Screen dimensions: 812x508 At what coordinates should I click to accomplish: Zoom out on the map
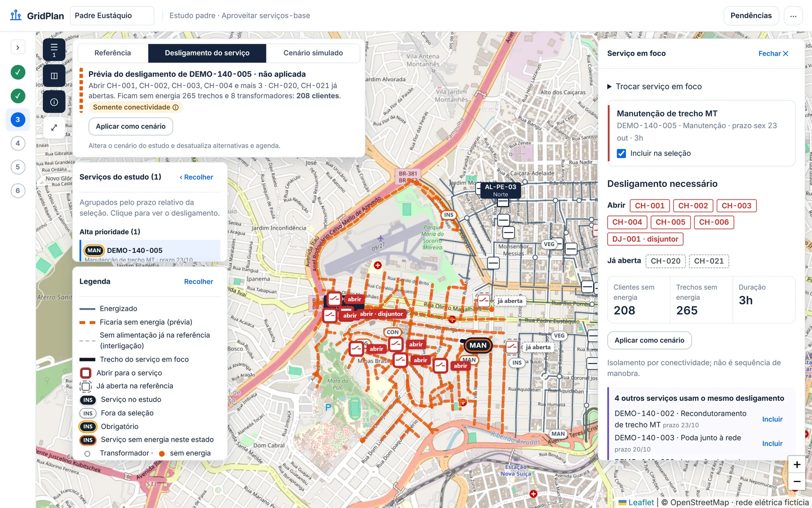(x=797, y=481)
